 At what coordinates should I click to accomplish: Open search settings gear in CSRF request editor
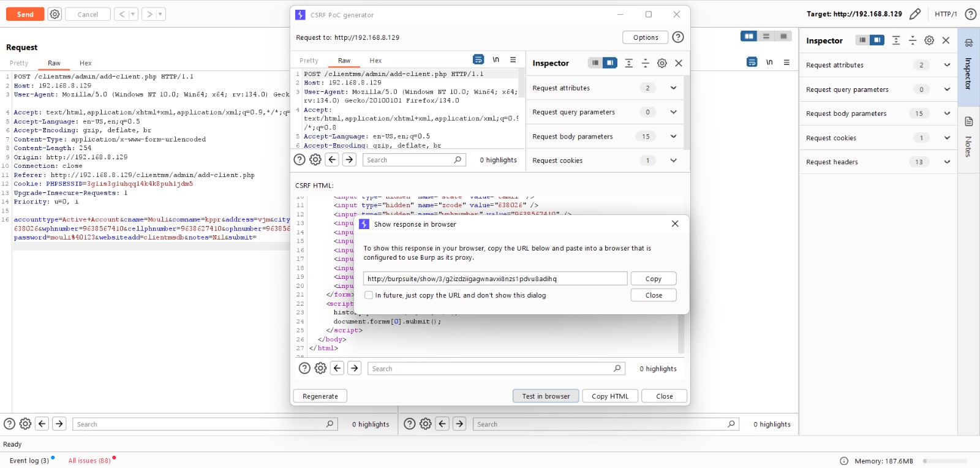tap(315, 160)
